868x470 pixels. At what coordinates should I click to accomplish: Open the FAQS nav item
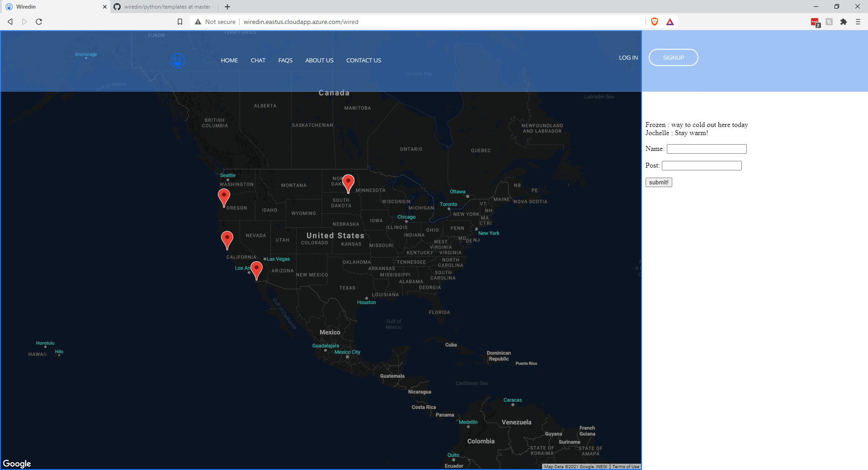(x=285, y=61)
